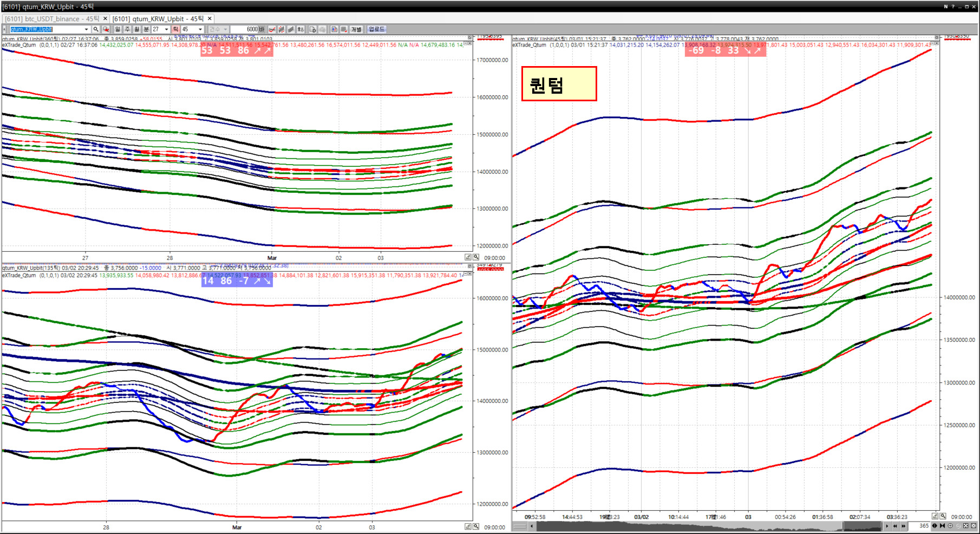Expand the minute value 27 dropdown
This screenshot has width=980, height=534.
[166, 29]
